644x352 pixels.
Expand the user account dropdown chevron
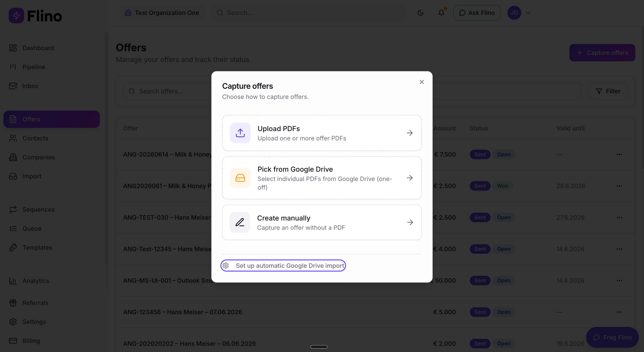point(528,13)
